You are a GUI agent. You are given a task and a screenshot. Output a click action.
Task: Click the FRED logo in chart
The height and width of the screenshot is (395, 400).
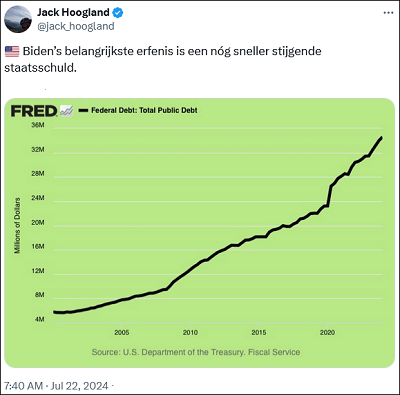point(34,111)
